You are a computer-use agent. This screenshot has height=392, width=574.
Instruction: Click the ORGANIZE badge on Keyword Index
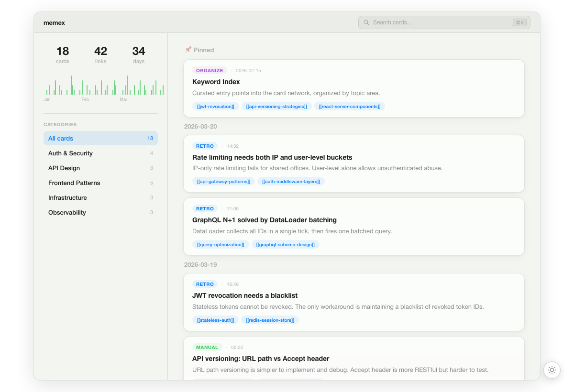coord(210,70)
